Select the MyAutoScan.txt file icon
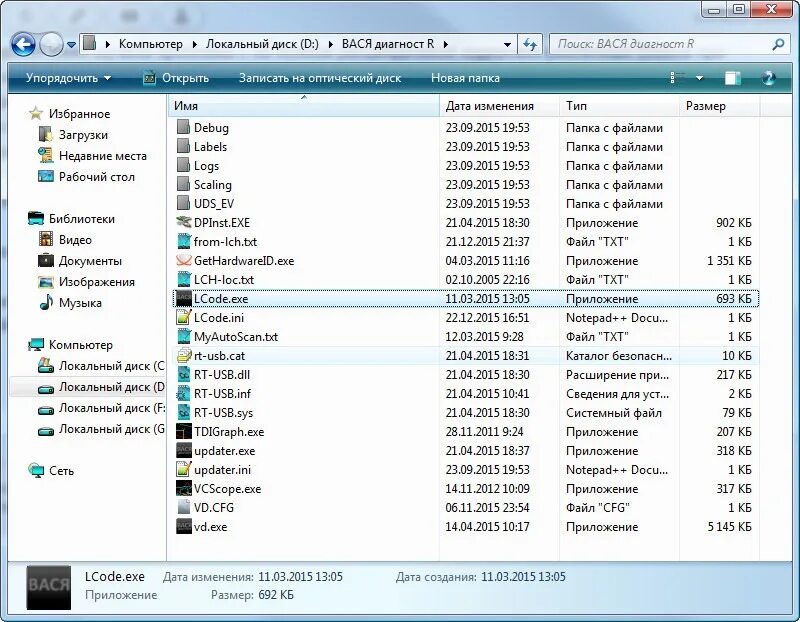Image resolution: width=800 pixels, height=622 pixels. (x=184, y=336)
